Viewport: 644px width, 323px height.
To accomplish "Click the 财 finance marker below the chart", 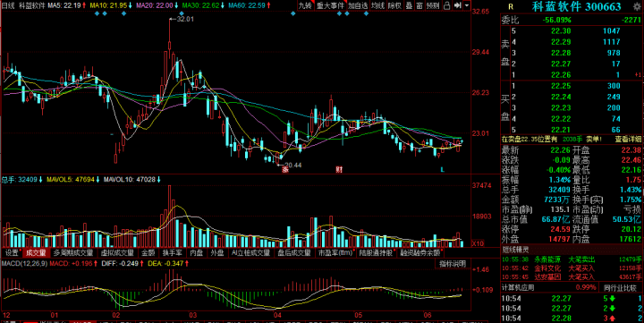I will [339, 169].
